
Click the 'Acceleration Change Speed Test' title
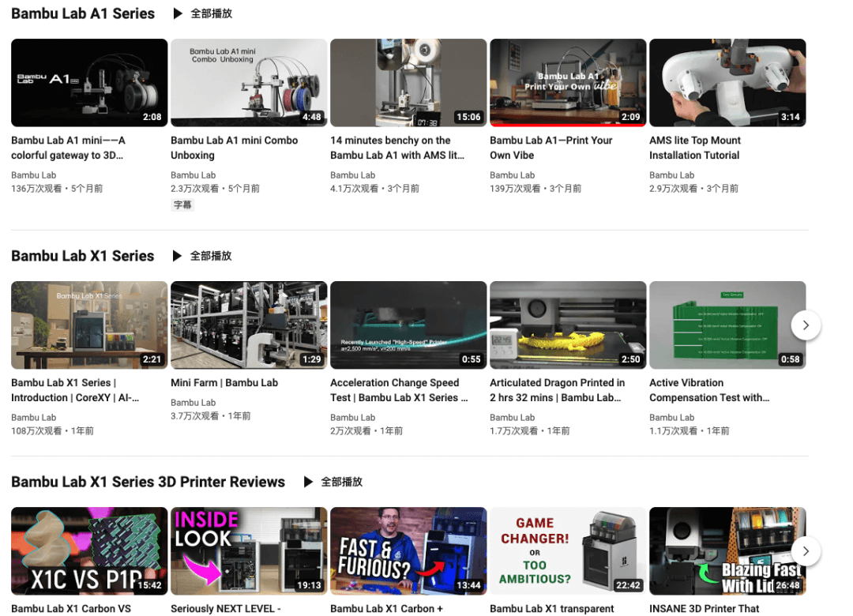(399, 390)
